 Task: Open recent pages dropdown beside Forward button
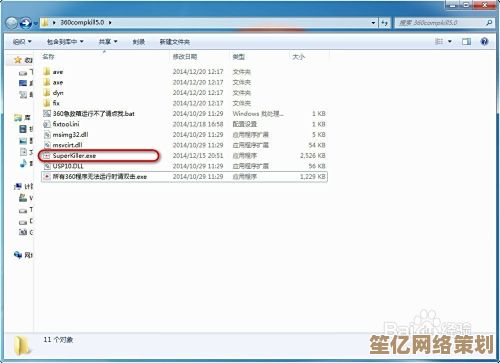35,23
